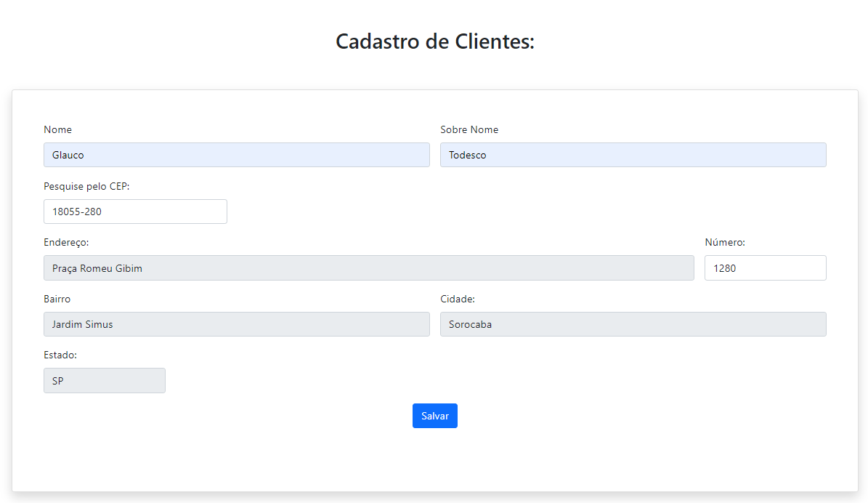Click the "Número:" label

(x=725, y=242)
